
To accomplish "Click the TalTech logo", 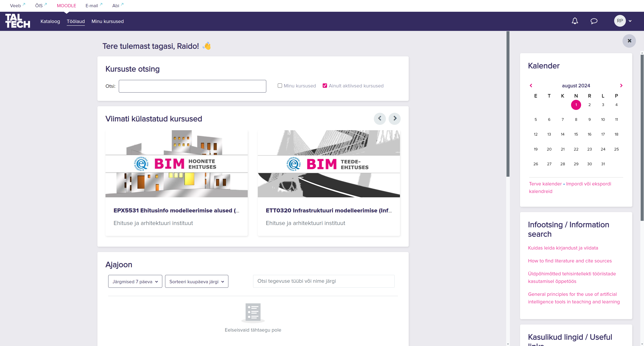I will [x=18, y=21].
